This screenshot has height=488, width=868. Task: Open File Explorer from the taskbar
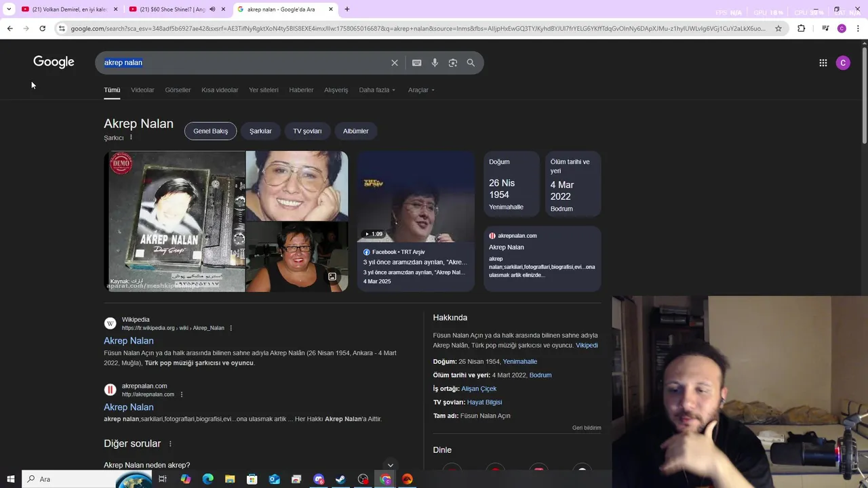(230, 479)
